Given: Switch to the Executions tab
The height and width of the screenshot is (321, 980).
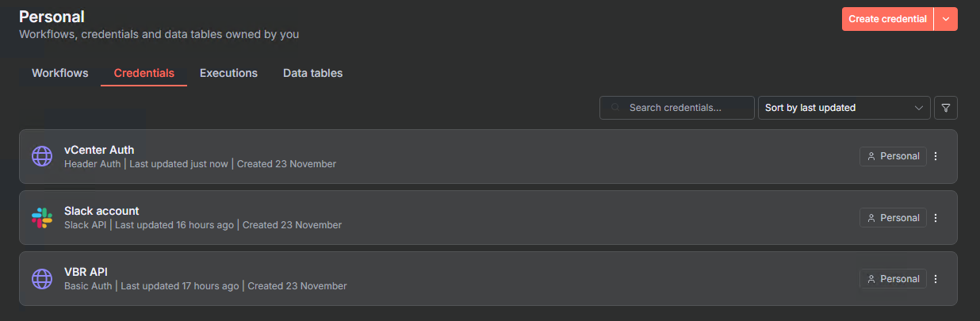Looking at the screenshot, I should pos(228,73).
